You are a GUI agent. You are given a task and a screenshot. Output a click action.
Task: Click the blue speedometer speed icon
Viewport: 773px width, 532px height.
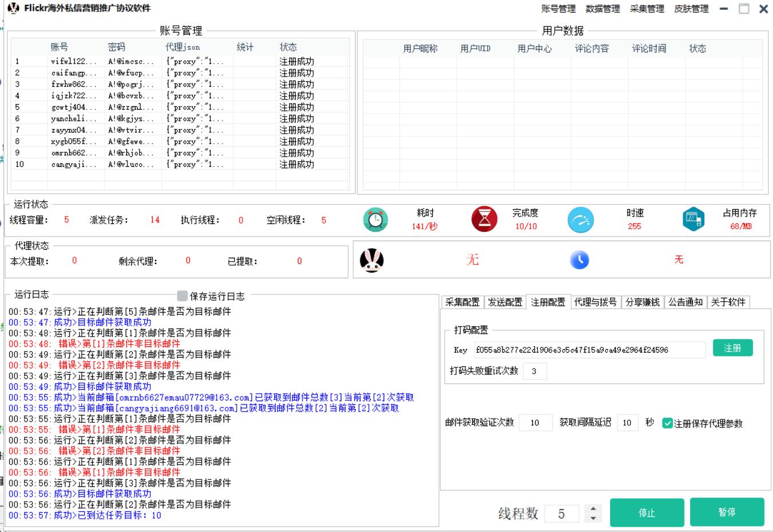(580, 219)
